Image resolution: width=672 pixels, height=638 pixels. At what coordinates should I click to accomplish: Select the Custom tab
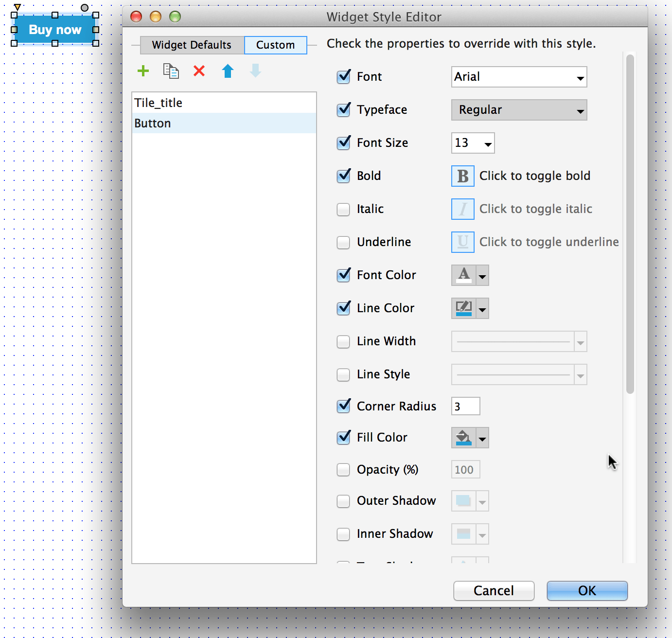click(x=275, y=45)
